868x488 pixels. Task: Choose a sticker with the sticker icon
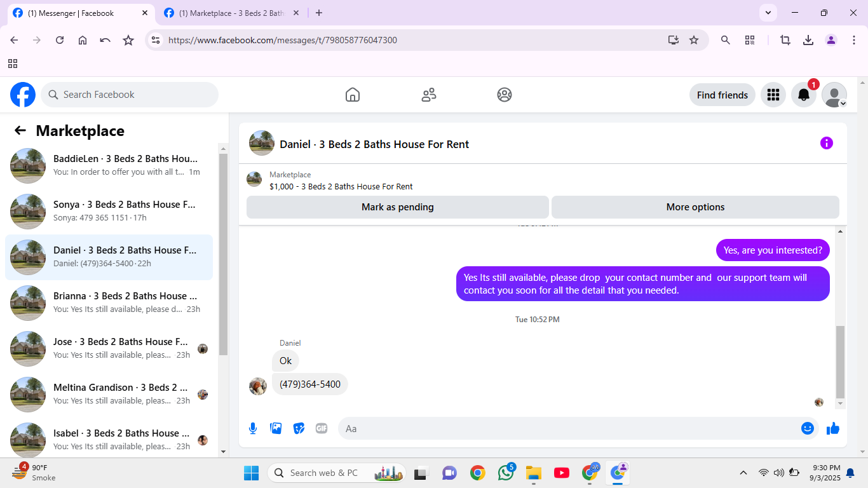(299, 428)
